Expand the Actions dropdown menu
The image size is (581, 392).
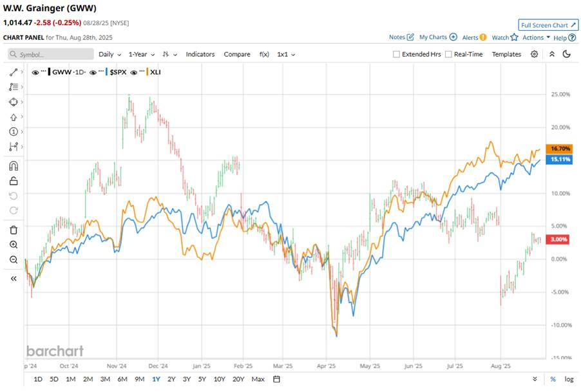tap(536, 37)
